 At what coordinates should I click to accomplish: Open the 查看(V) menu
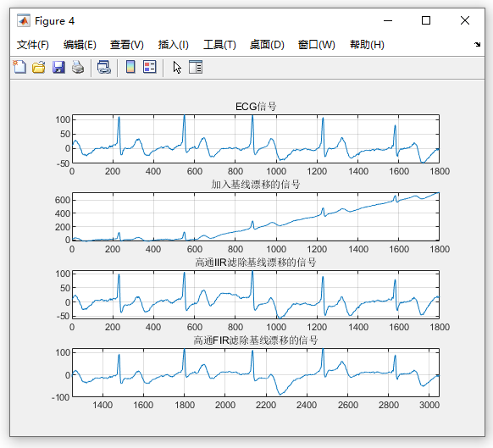(x=127, y=45)
